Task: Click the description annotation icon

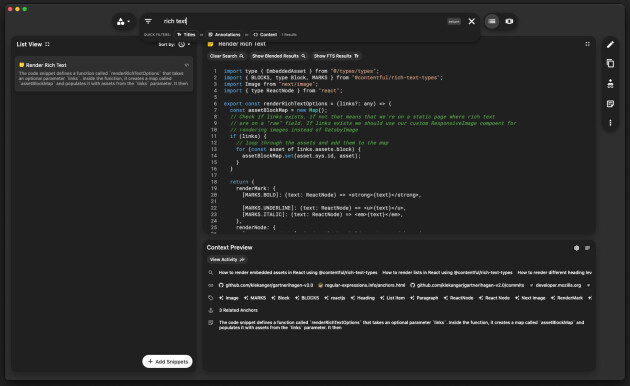Action: coord(211,323)
